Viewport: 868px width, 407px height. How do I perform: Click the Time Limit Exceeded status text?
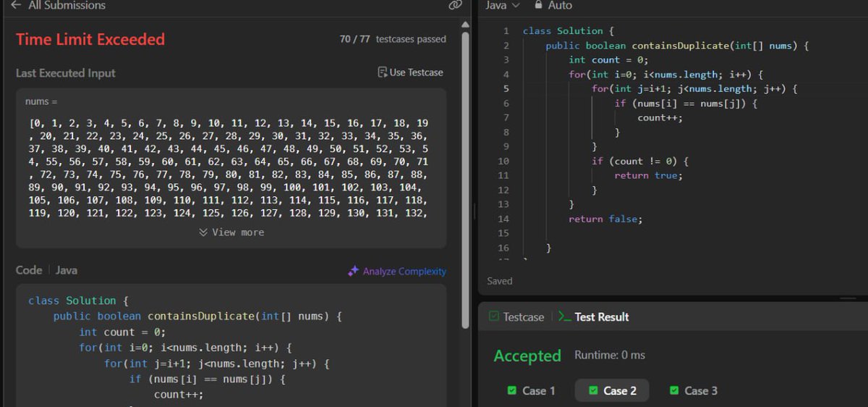point(90,39)
